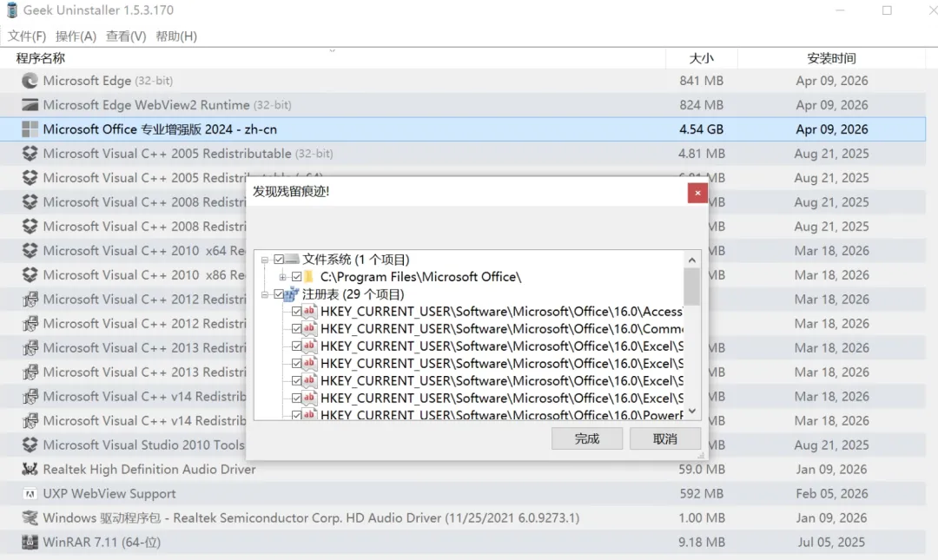Open the 操作(A) menu
The image size is (938, 560).
coord(76,36)
